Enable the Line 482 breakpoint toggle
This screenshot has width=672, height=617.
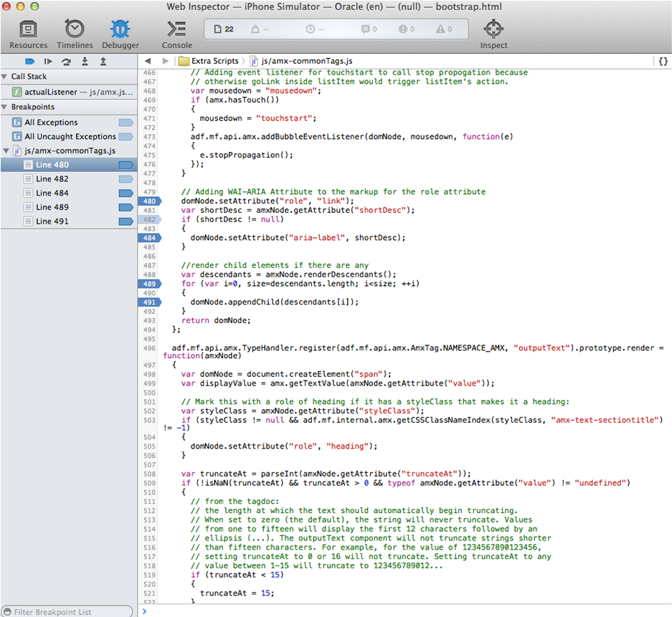(x=126, y=179)
